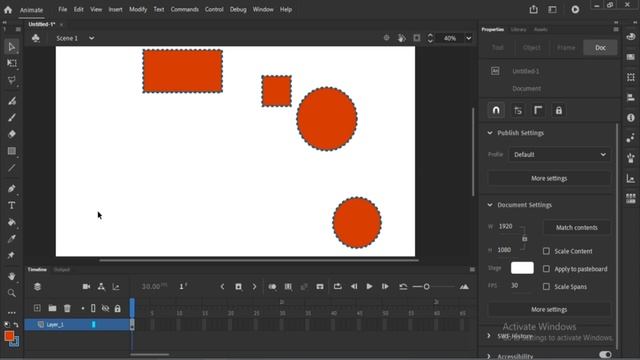Viewport: 640px width, 360px height.
Task: Click the New Folder icon in timeline
Action: pyautogui.click(x=52, y=308)
